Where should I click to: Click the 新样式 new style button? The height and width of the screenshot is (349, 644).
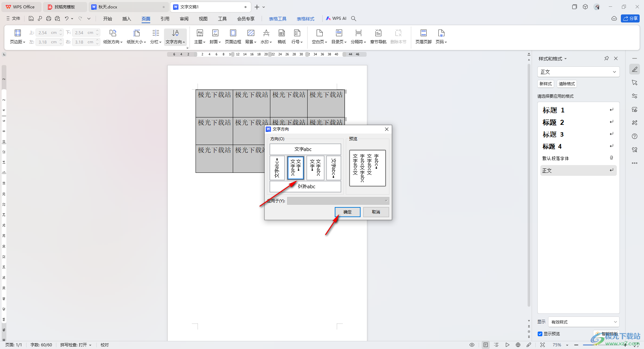point(545,84)
